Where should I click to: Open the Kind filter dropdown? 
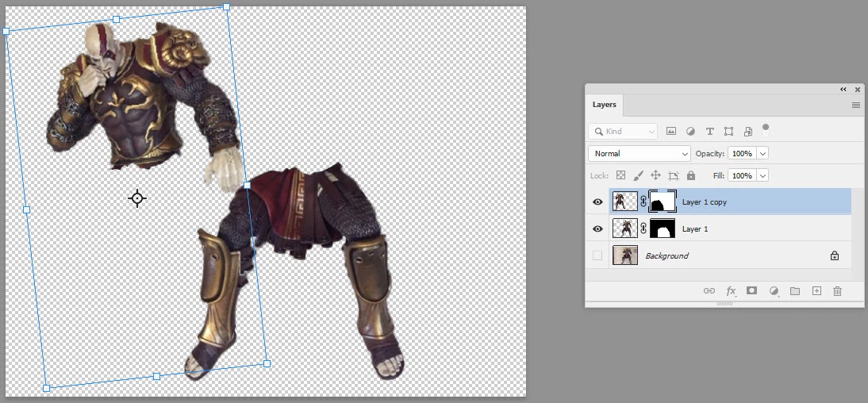(623, 131)
